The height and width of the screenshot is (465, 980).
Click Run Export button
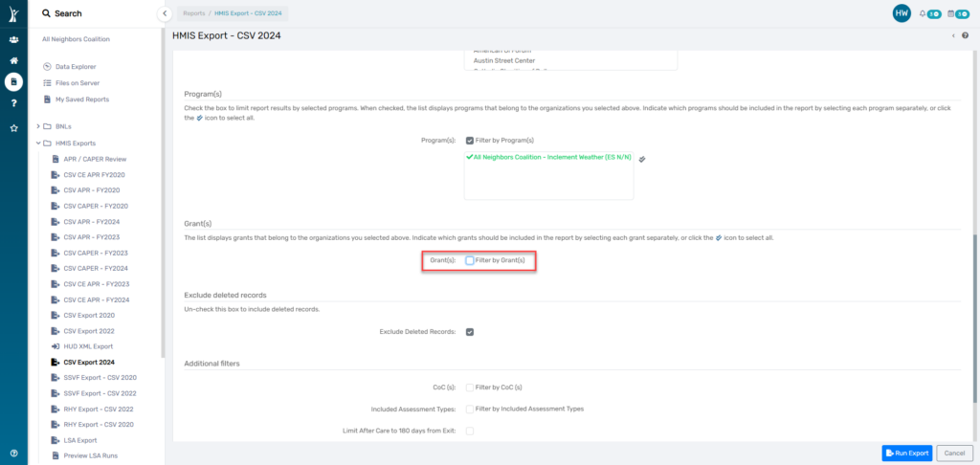[x=907, y=454]
